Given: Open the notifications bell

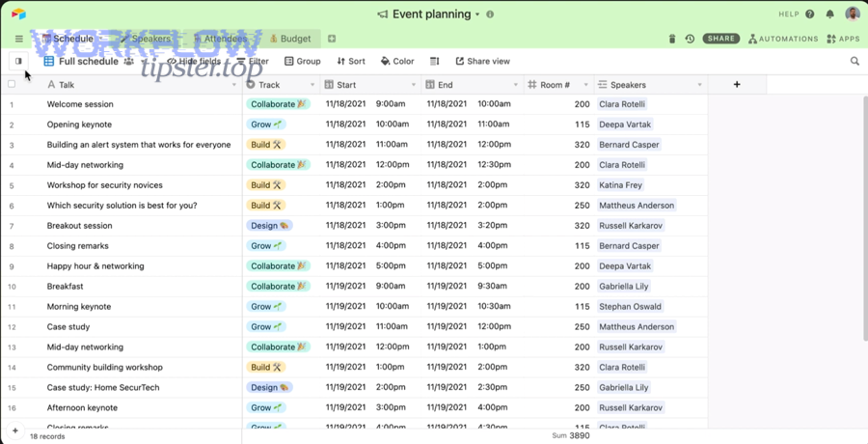Looking at the screenshot, I should click(x=829, y=14).
